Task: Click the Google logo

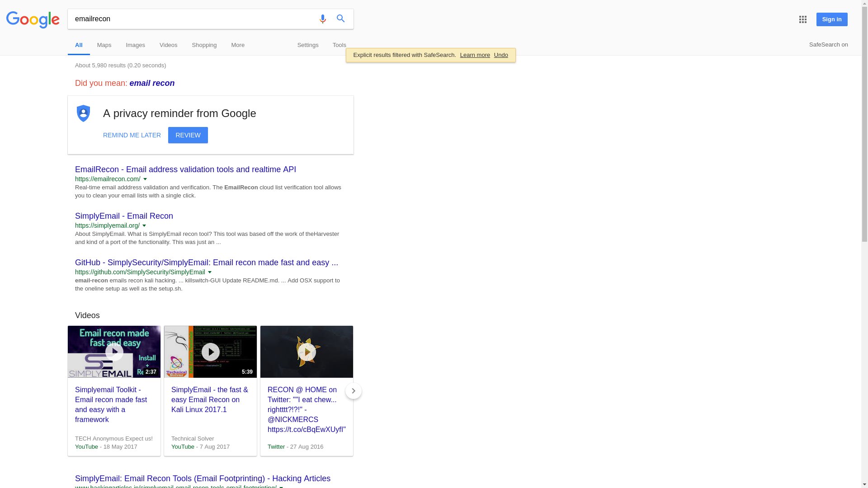Action: click(33, 20)
